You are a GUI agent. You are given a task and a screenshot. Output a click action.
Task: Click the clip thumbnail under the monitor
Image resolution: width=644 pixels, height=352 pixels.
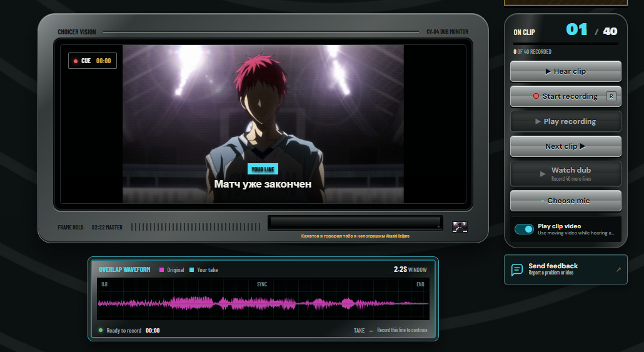tap(460, 227)
